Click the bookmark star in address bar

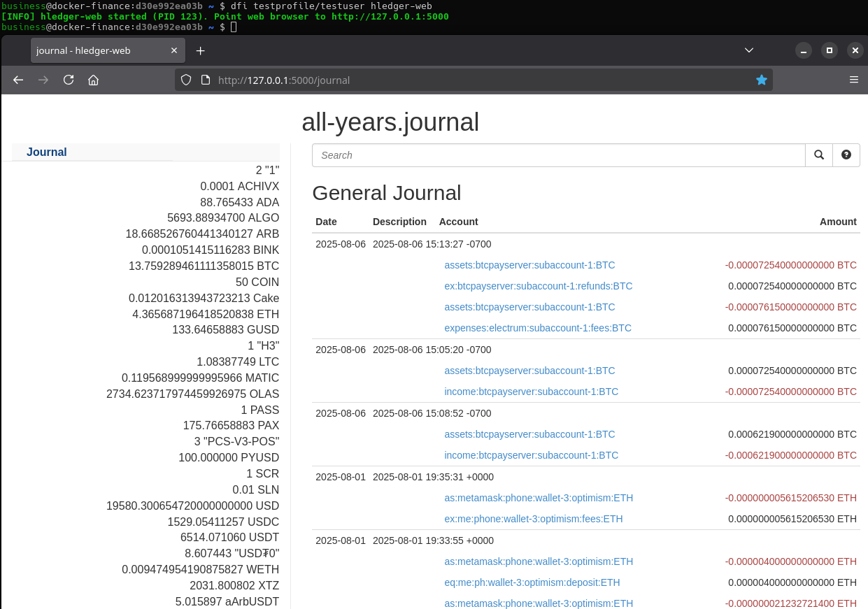pyautogui.click(x=762, y=80)
